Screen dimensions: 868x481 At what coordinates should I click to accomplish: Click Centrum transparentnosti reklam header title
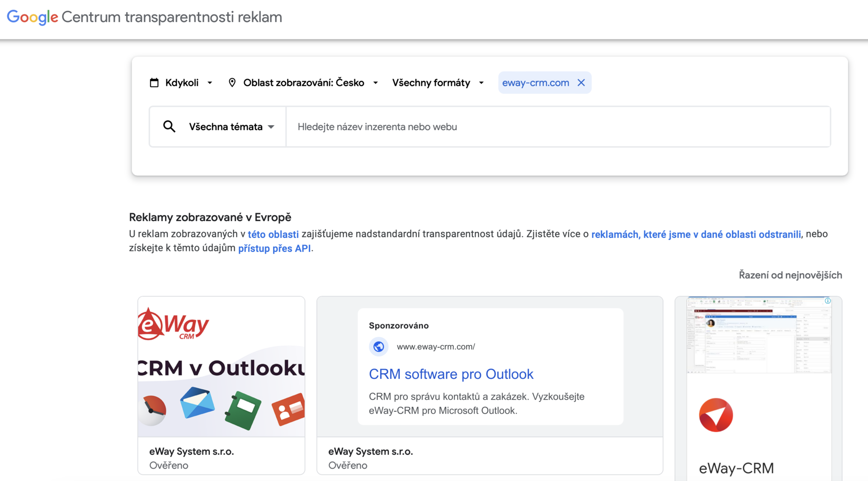click(x=172, y=17)
